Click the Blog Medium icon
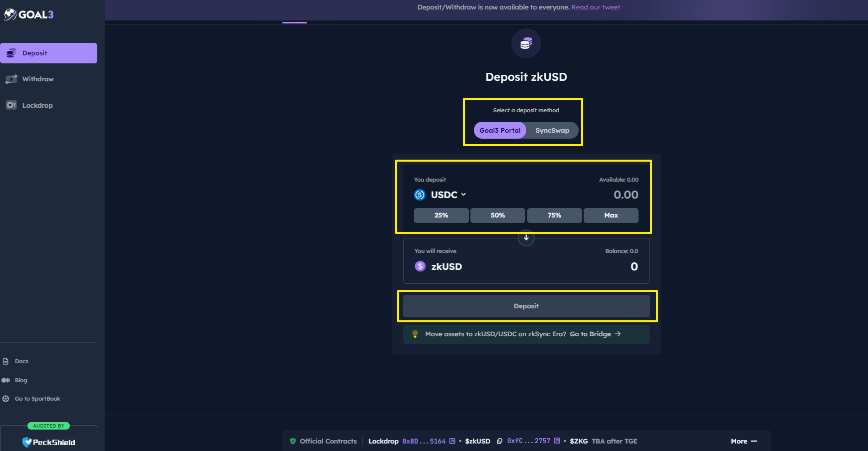The height and width of the screenshot is (451, 868). click(6, 380)
